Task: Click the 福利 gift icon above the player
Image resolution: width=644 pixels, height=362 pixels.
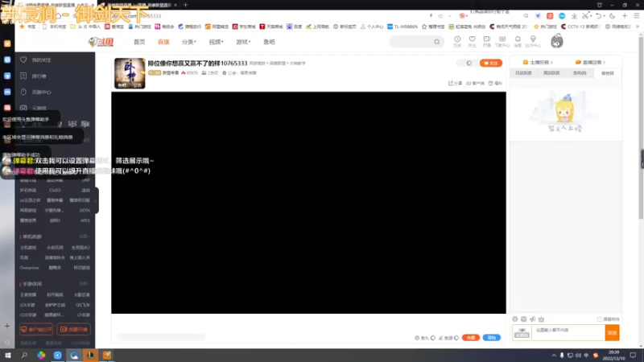Action: pos(491,84)
